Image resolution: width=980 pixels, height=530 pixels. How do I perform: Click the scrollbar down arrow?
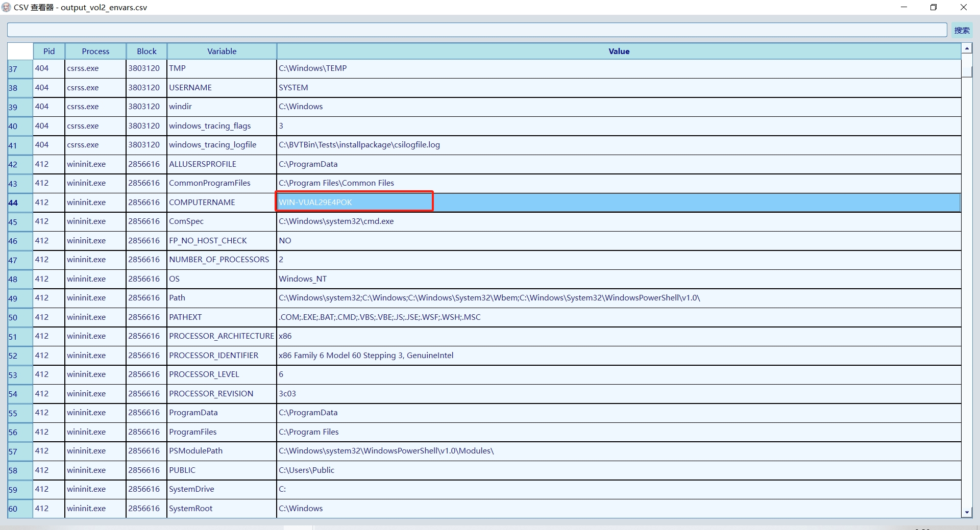click(967, 513)
